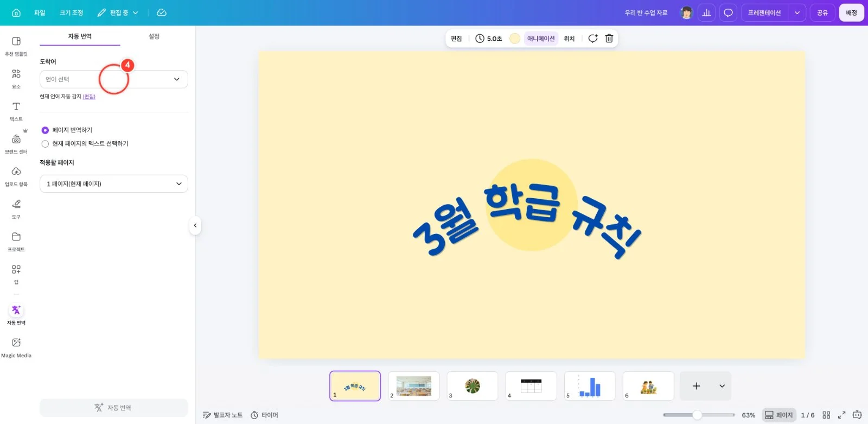Viewport: 868px width, 424px height.
Task: Click the 프레젠테이션 present button
Action: click(x=764, y=12)
